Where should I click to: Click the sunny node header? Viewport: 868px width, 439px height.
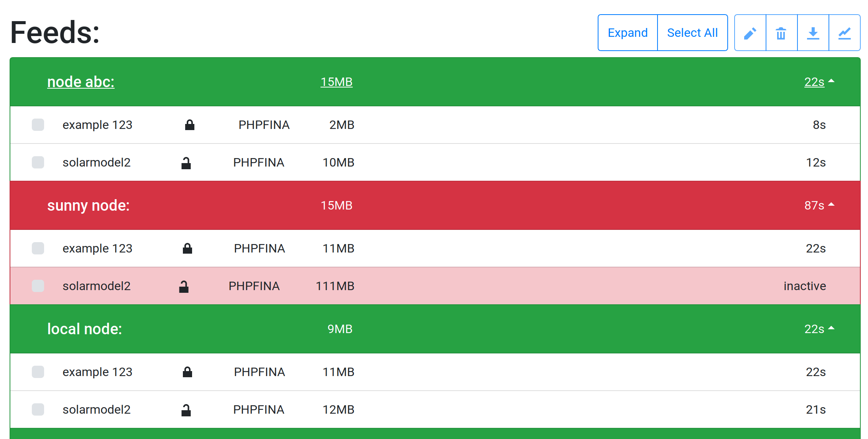pos(89,205)
